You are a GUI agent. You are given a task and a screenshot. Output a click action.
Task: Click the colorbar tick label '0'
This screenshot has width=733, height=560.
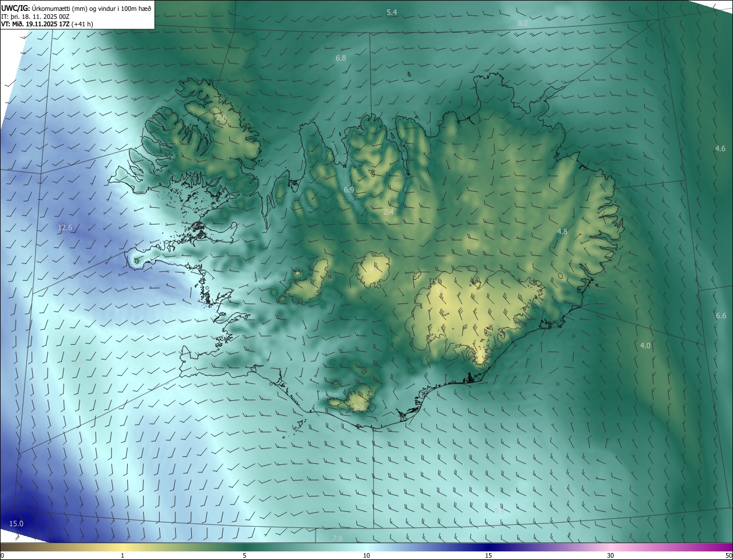[x=2, y=555]
